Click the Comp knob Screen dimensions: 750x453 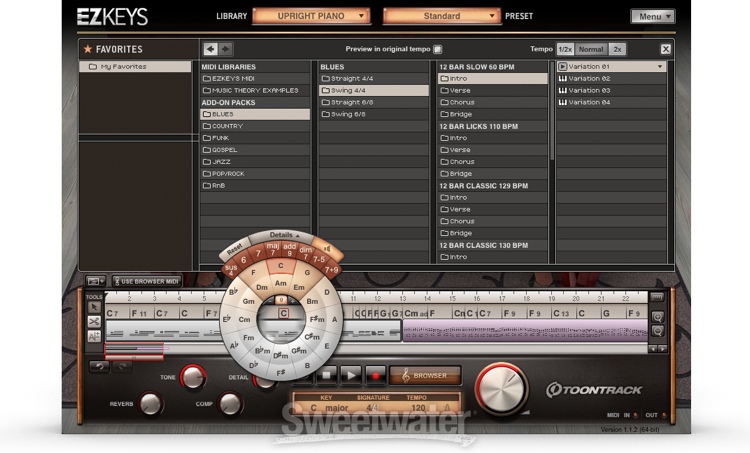coord(230,404)
